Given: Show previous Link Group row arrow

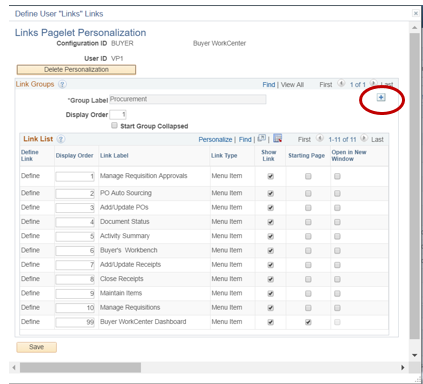Looking at the screenshot, I should point(341,83).
